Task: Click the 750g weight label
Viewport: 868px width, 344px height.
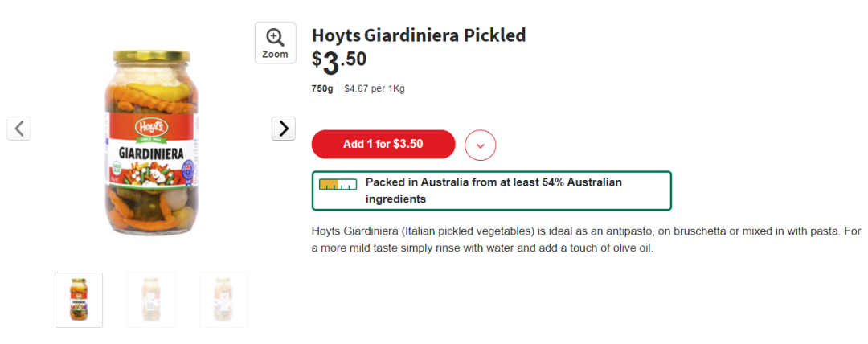Action: coord(322,88)
